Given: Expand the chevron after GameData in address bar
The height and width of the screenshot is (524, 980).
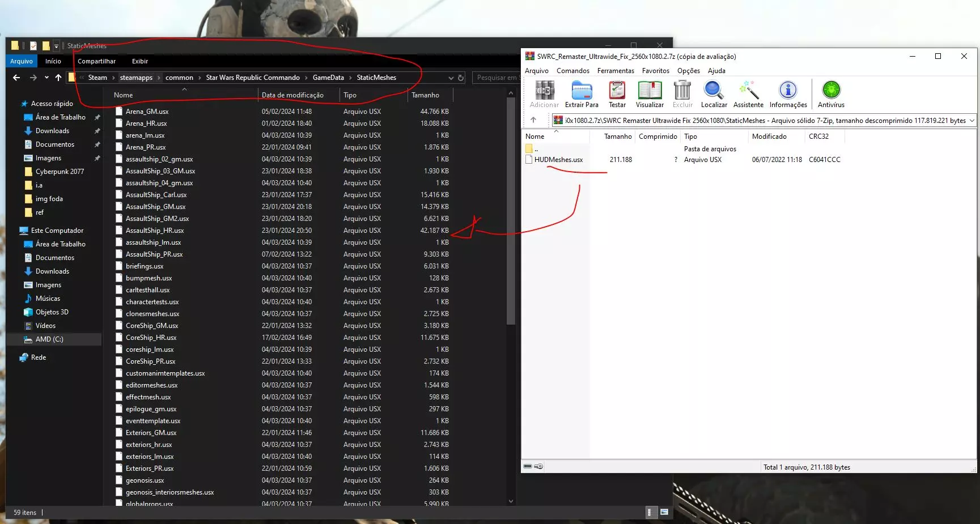Looking at the screenshot, I should 350,78.
